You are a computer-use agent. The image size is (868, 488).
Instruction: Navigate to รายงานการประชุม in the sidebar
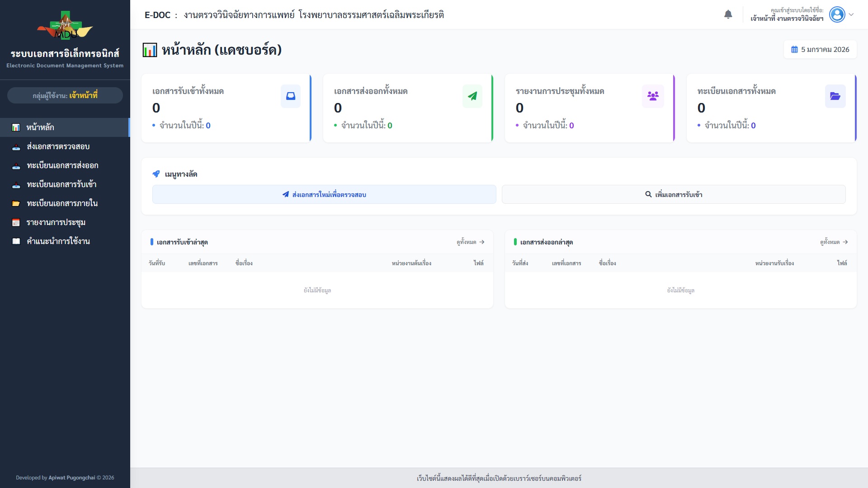[56, 222]
